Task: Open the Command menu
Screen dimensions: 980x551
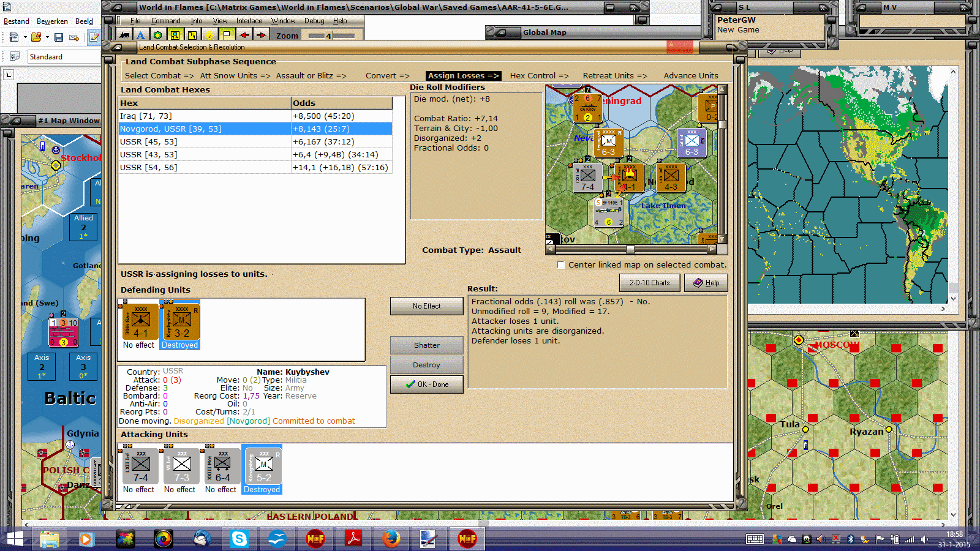Action: click(x=165, y=21)
